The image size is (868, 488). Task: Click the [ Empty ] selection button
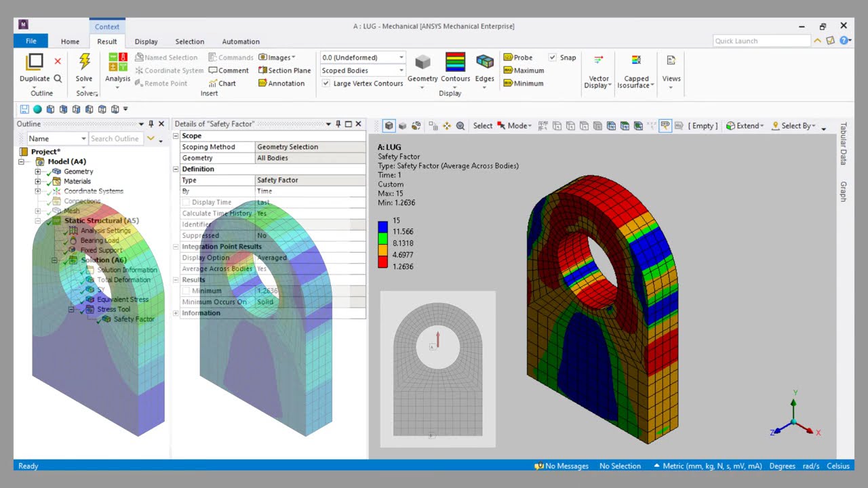703,125
